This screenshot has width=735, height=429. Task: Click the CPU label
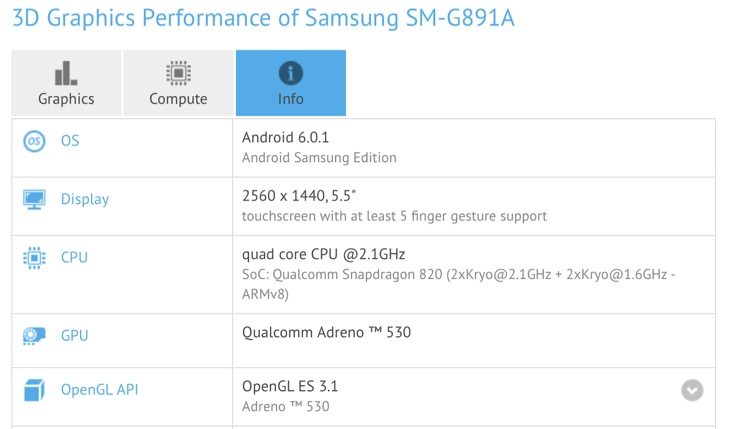point(74,257)
